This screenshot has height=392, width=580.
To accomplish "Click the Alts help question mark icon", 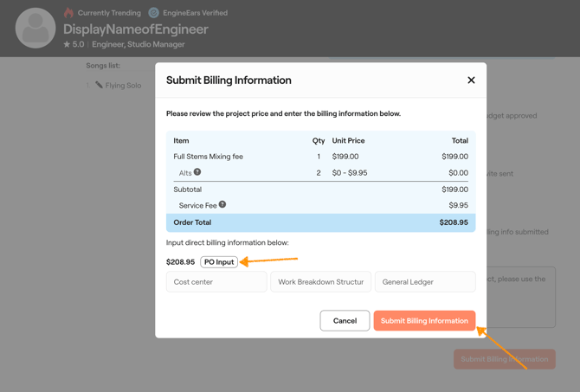I will pos(197,172).
